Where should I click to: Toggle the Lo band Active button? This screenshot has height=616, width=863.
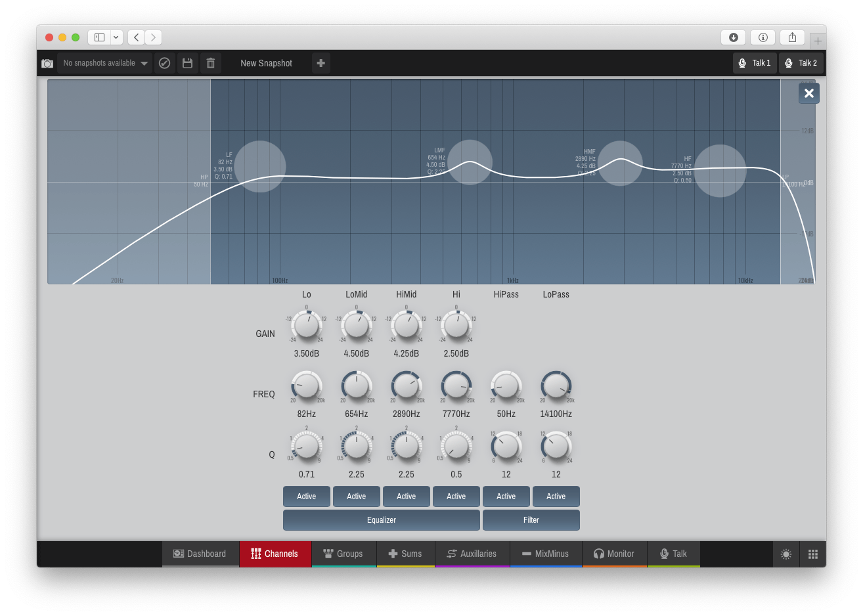pos(307,496)
